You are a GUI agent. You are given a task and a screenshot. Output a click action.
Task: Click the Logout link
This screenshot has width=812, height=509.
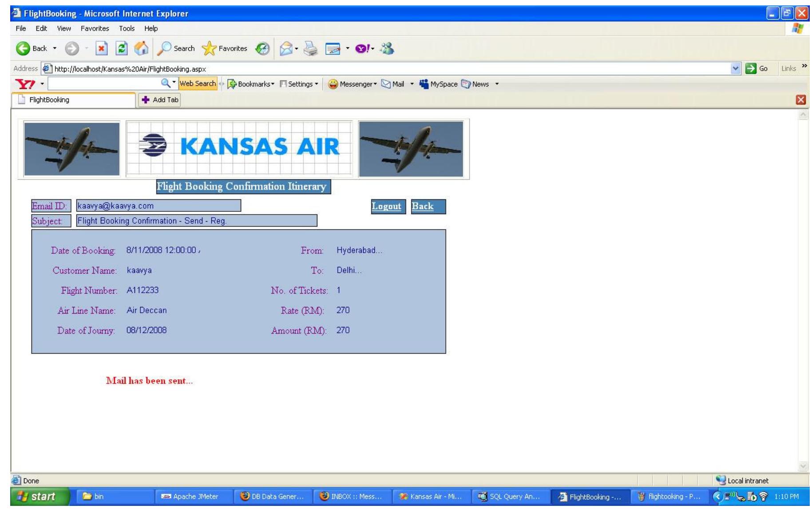[x=387, y=206]
